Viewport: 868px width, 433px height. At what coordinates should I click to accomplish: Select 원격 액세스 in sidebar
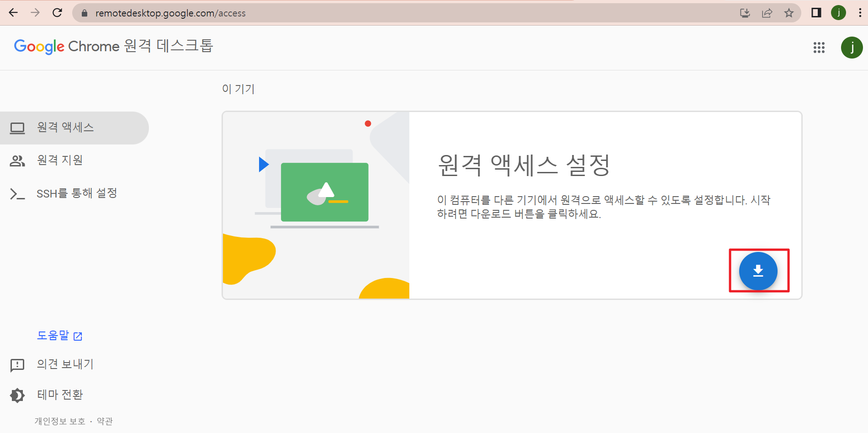tap(74, 128)
